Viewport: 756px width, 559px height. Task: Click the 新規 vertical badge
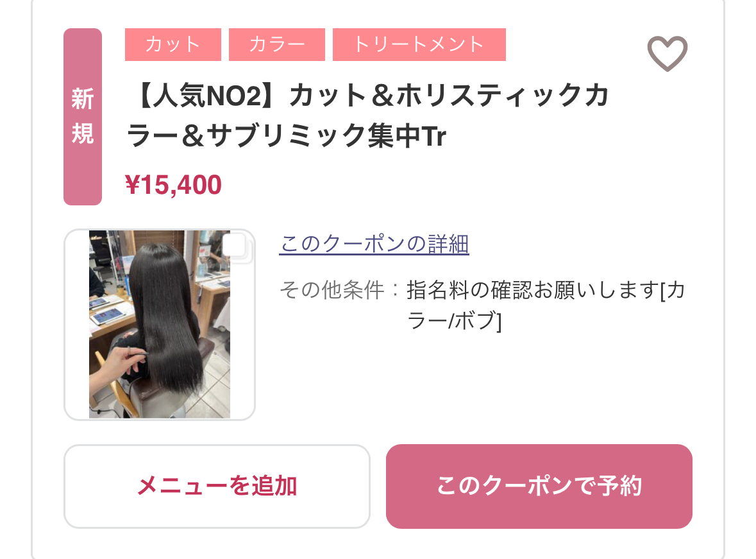(x=83, y=117)
